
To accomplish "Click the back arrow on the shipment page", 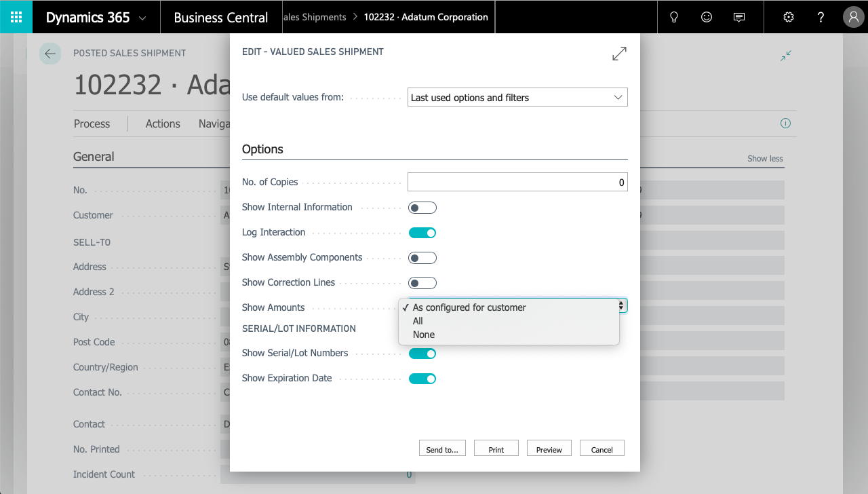I will 50,53.
